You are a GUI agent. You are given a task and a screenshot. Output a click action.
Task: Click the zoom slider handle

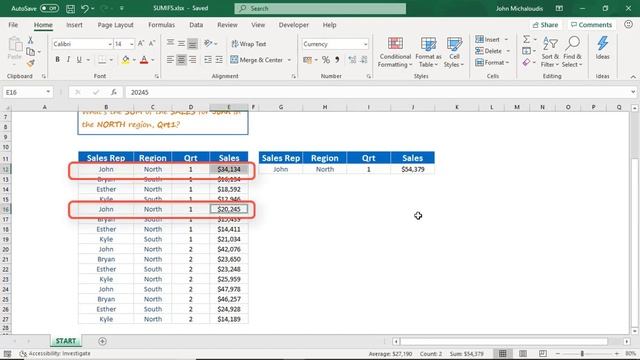click(x=582, y=353)
